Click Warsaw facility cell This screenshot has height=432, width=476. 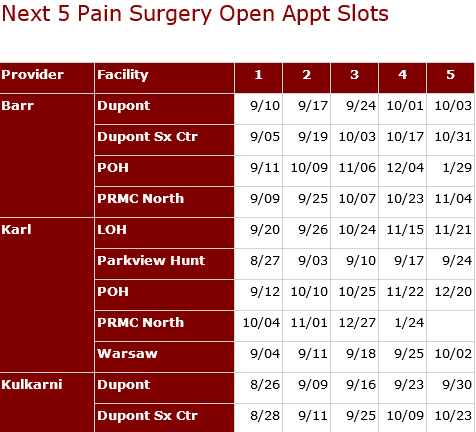[x=165, y=357]
